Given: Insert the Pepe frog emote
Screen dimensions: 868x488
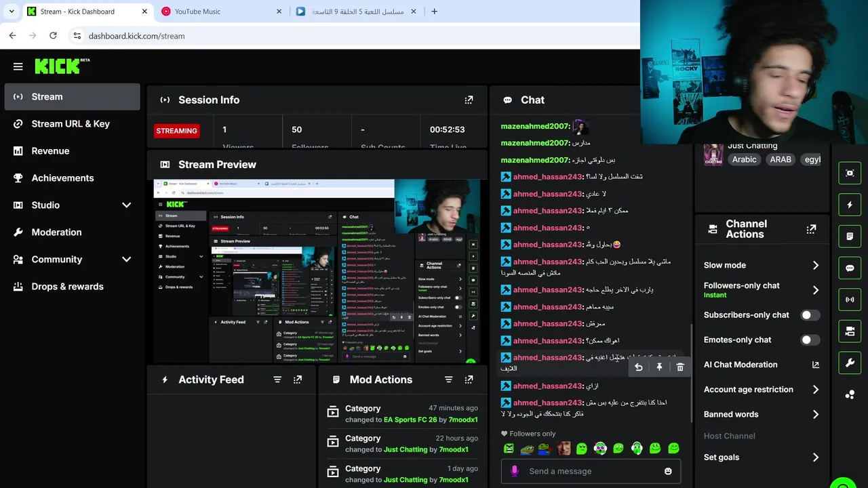Looking at the screenshot, I should tap(527, 448).
